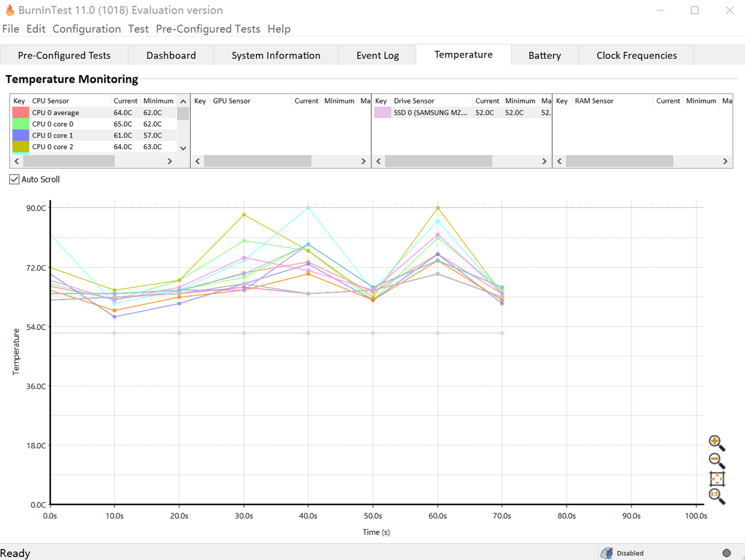Reset graph zoom to 1:1
The image size is (745, 560).
point(716,496)
